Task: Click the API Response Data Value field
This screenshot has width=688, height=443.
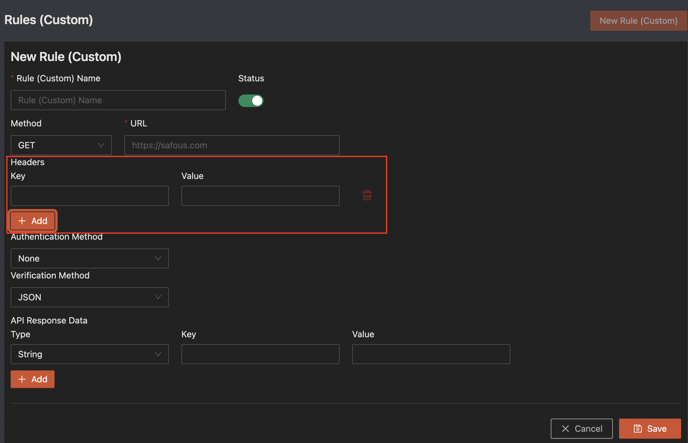Action: coord(431,354)
